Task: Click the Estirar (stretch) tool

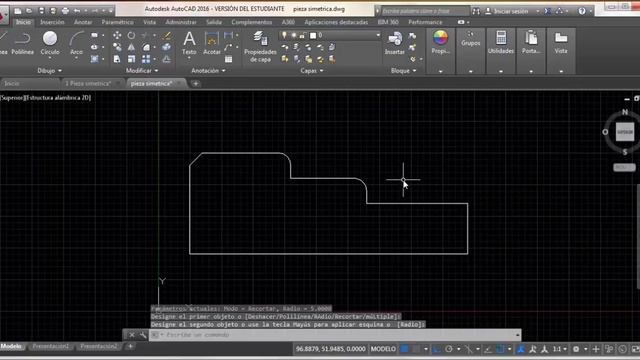Action: coord(117,59)
